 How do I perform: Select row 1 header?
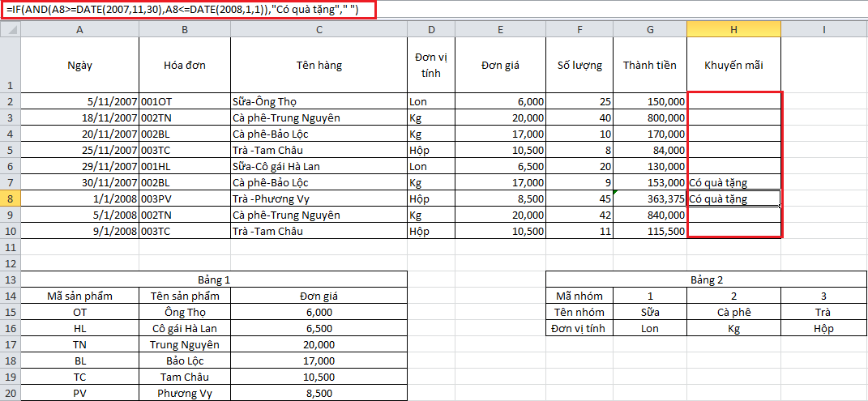tap(10, 65)
